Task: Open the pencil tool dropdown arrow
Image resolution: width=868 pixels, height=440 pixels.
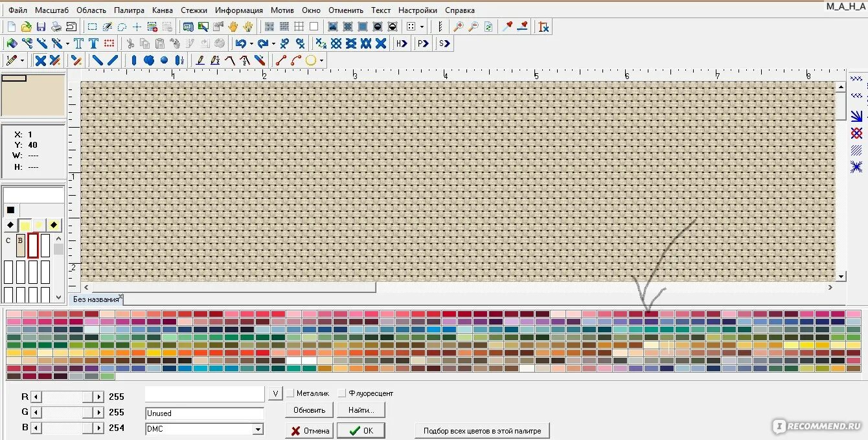Action: pyautogui.click(x=22, y=60)
